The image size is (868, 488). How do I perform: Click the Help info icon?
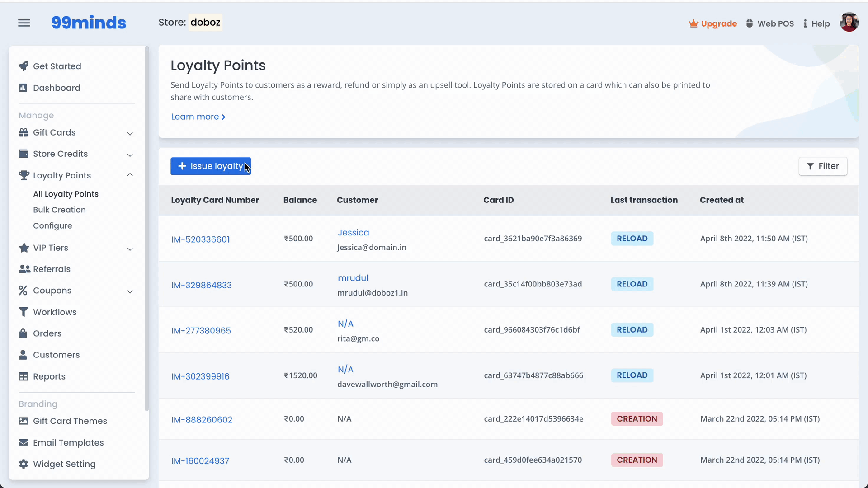coord(805,23)
